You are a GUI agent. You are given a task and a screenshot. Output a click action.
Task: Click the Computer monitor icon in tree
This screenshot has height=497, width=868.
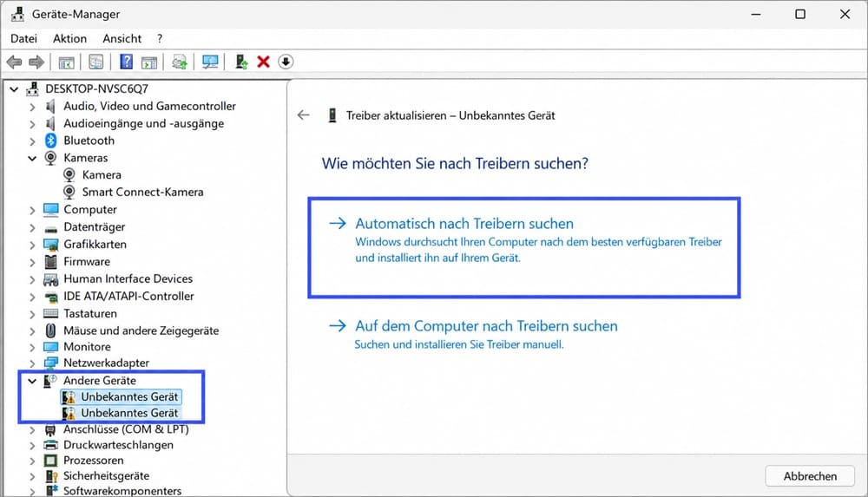point(51,210)
